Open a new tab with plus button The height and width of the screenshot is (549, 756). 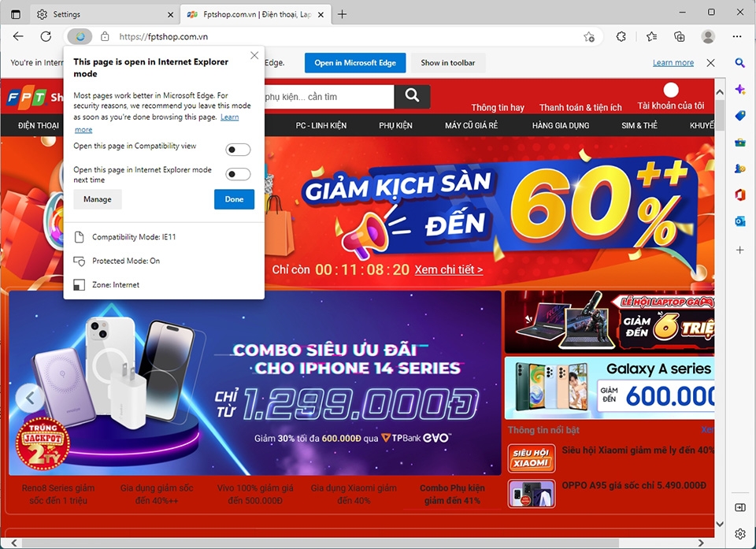coord(342,14)
